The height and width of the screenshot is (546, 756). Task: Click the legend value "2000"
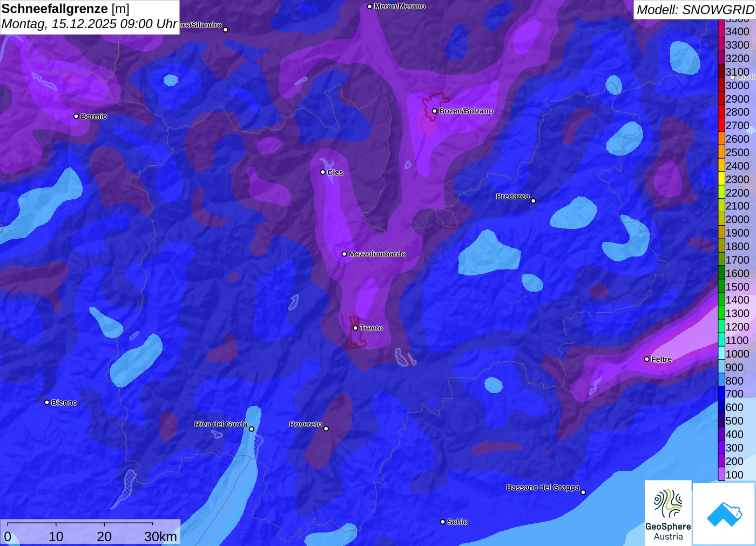coord(737,219)
